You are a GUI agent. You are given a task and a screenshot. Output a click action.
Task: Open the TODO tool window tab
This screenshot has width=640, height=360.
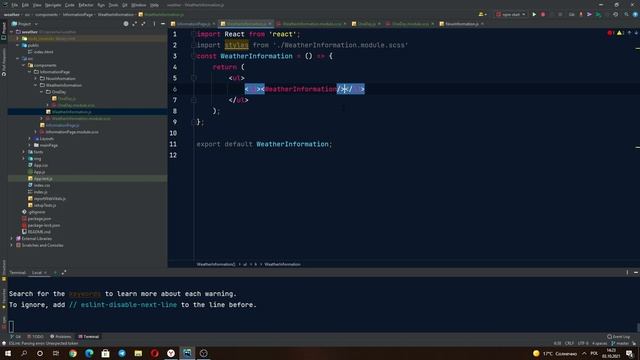(36, 337)
